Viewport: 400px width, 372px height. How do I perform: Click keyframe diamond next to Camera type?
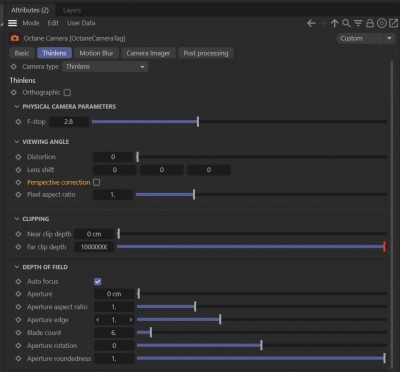pos(14,67)
